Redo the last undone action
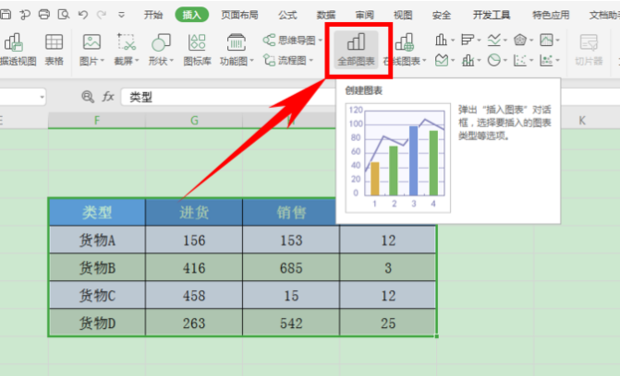The height and width of the screenshot is (376, 620). click(102, 15)
